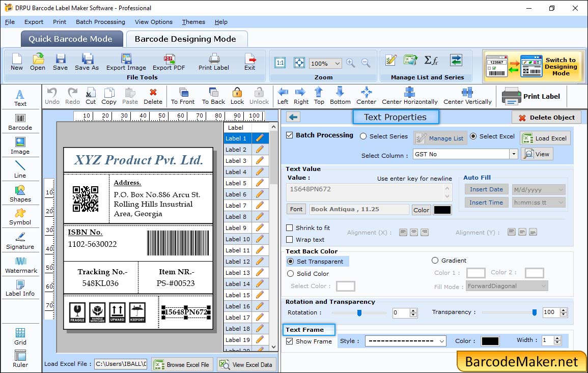Lock the selected object
This screenshot has height=373, width=588.
pyautogui.click(x=237, y=96)
